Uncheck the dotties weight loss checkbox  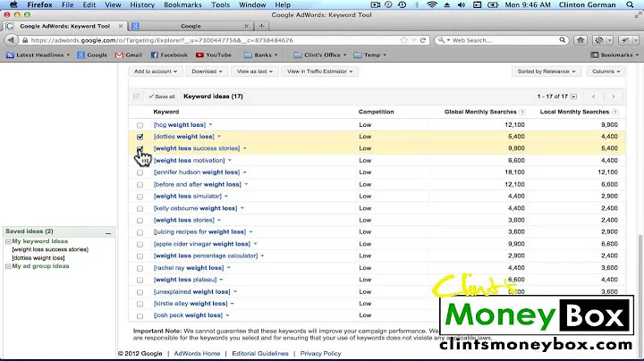tap(140, 137)
